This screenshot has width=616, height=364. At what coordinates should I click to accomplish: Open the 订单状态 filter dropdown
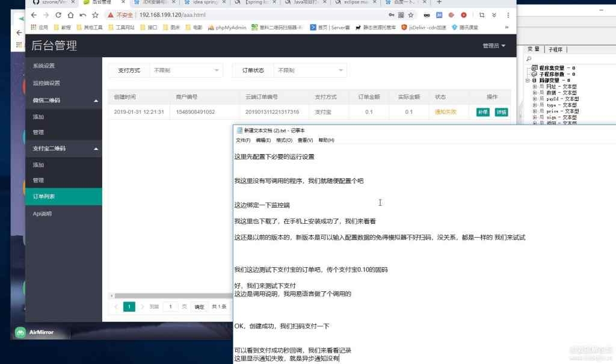point(309,70)
